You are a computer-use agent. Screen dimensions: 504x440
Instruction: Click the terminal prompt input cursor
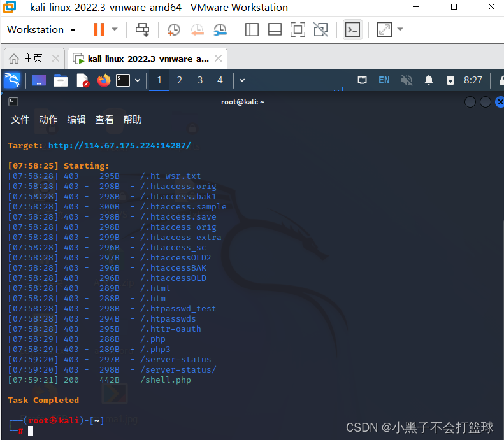point(31,430)
